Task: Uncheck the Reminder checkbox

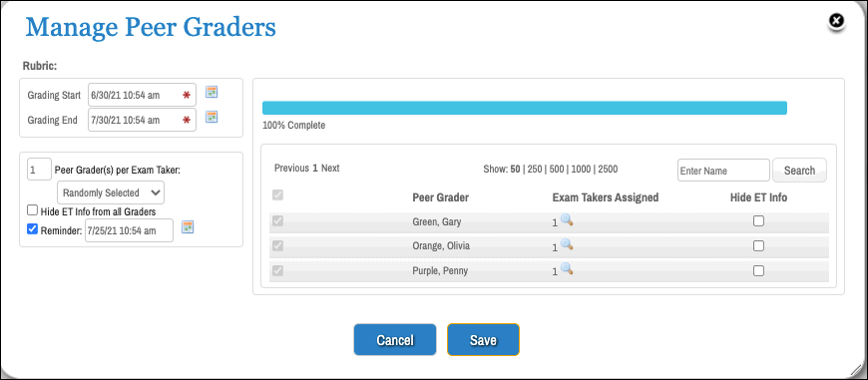Action: (x=33, y=228)
